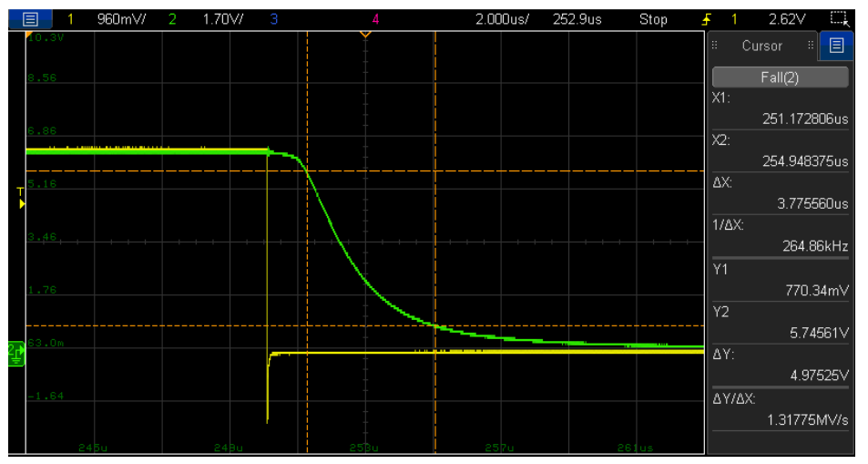Click the X2 value 254.948375us
Screen dimensions: 868x464
[805, 161]
